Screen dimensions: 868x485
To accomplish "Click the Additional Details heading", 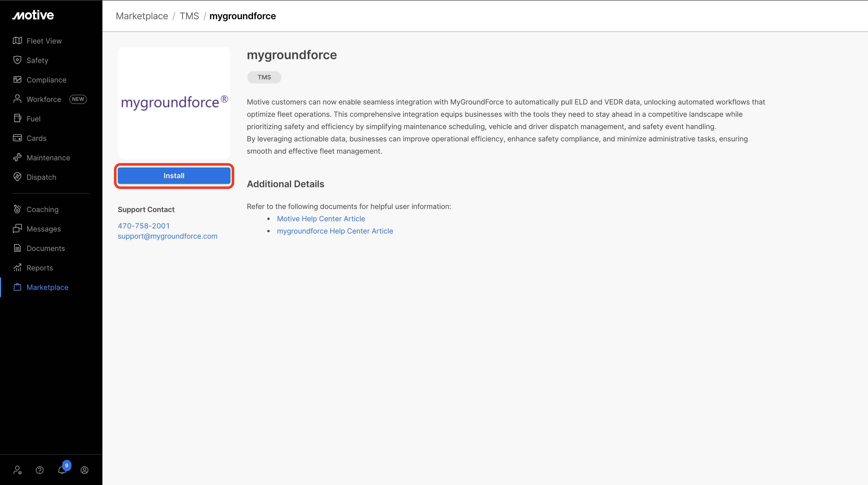I will [285, 184].
